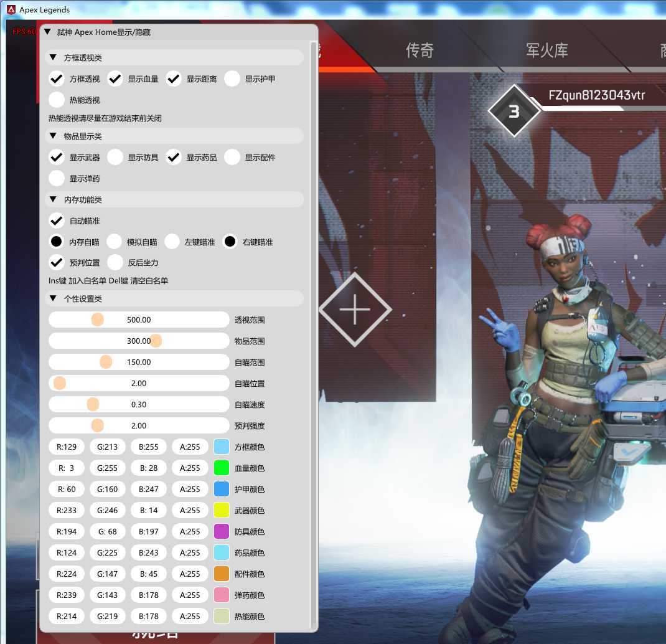The width and height of the screenshot is (666, 644).
Task: Uncheck the 预判位置 checkbox
Action: point(57,262)
